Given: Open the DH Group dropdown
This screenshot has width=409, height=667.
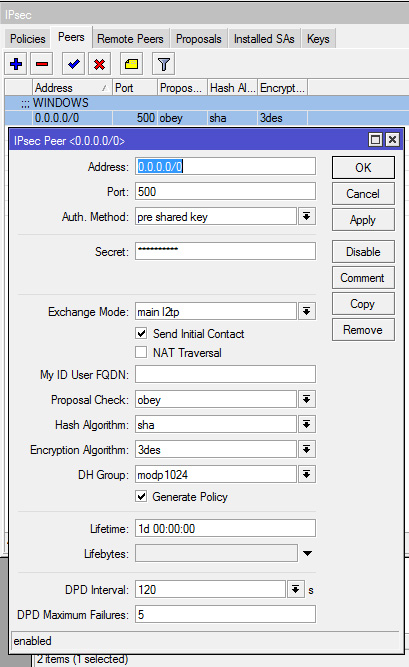Looking at the screenshot, I should [x=306, y=474].
